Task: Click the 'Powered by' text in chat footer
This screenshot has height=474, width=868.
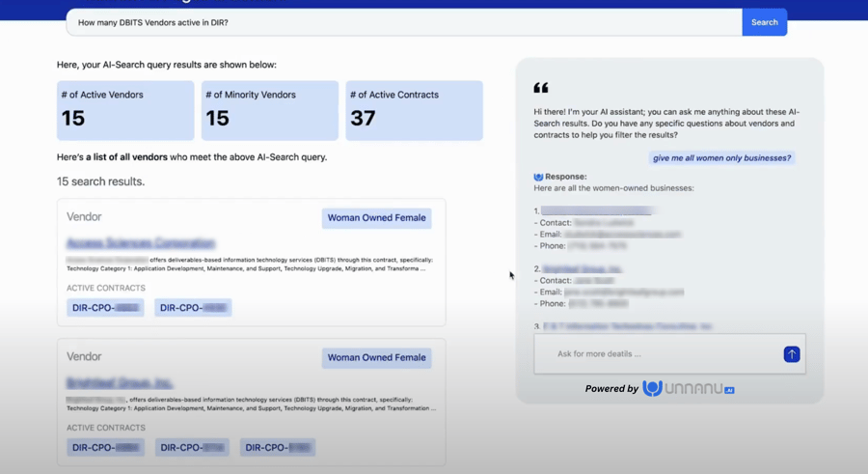Action: point(611,389)
